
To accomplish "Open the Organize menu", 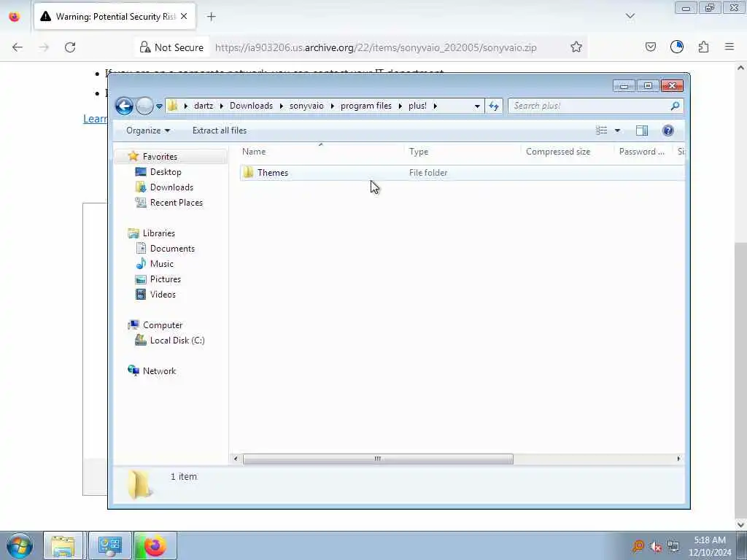I will pyautogui.click(x=147, y=131).
